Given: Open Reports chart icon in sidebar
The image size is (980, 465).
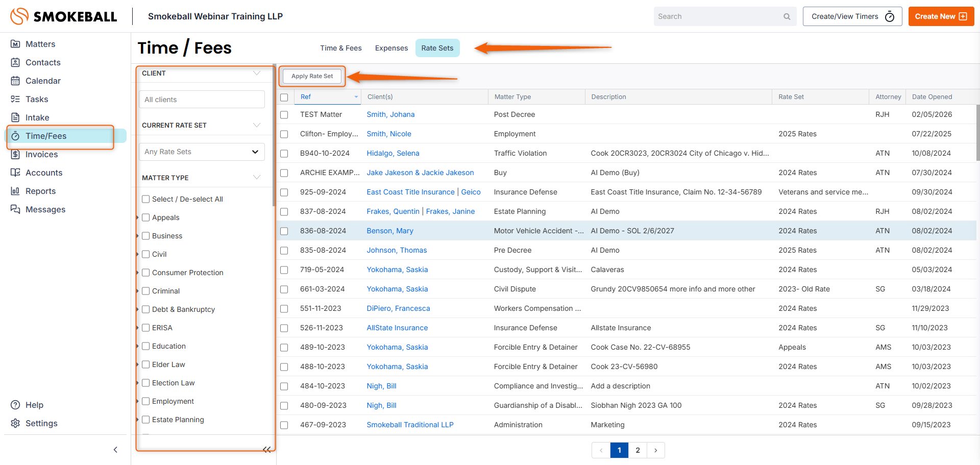Looking at the screenshot, I should point(15,191).
